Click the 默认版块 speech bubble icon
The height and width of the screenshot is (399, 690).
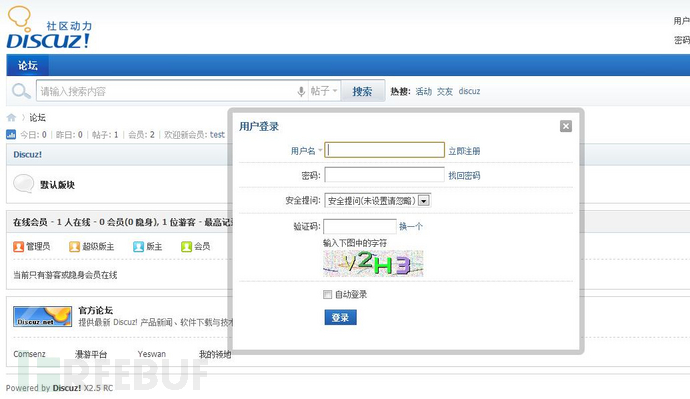click(x=24, y=184)
